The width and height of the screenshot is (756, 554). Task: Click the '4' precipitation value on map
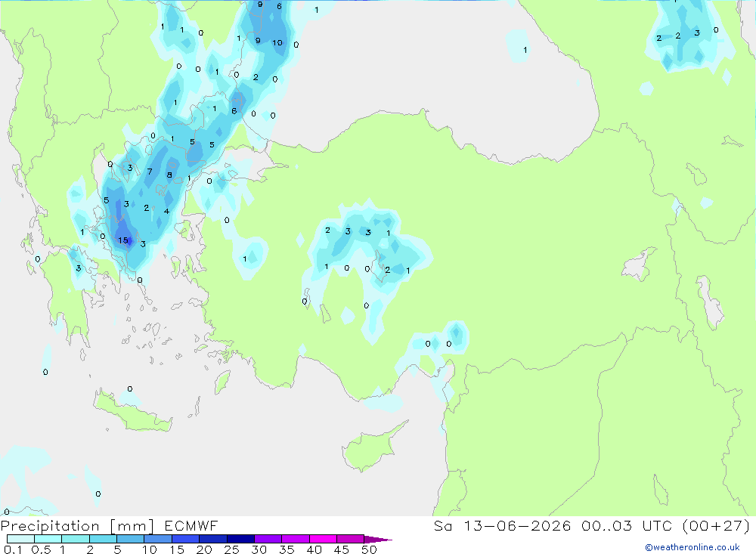coord(166,211)
